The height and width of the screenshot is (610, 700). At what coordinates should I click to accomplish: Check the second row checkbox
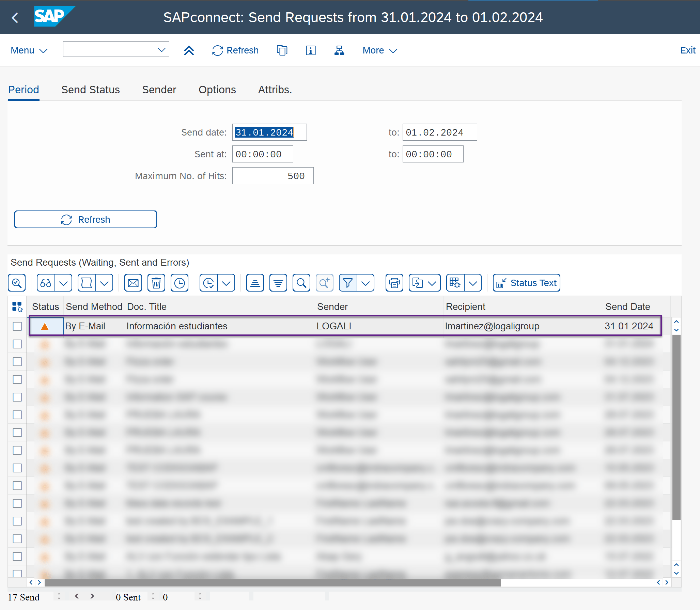17,344
